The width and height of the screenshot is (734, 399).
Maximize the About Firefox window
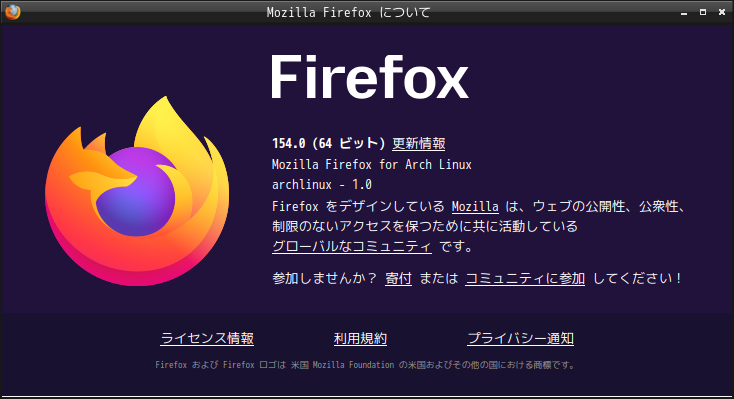point(703,12)
